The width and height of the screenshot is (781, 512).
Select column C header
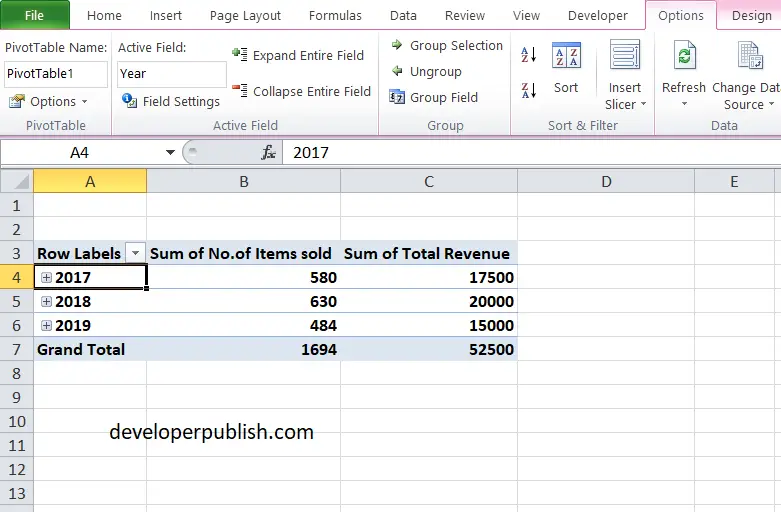(429, 181)
